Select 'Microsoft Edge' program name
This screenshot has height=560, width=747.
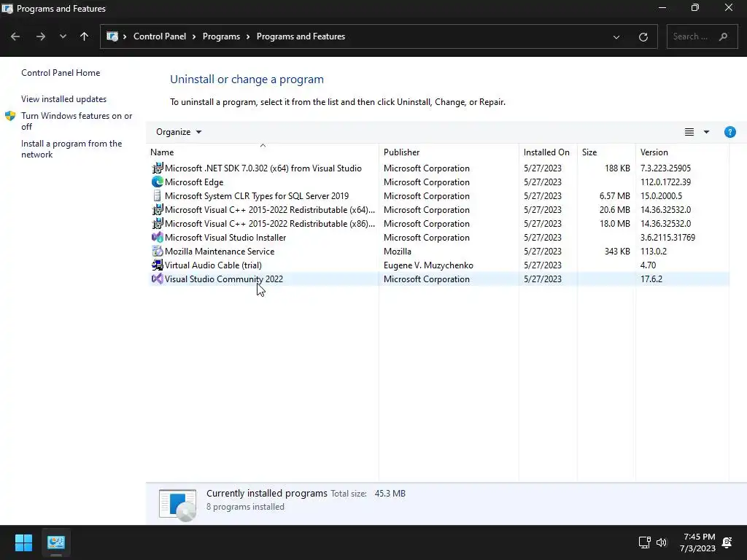pyautogui.click(x=194, y=182)
